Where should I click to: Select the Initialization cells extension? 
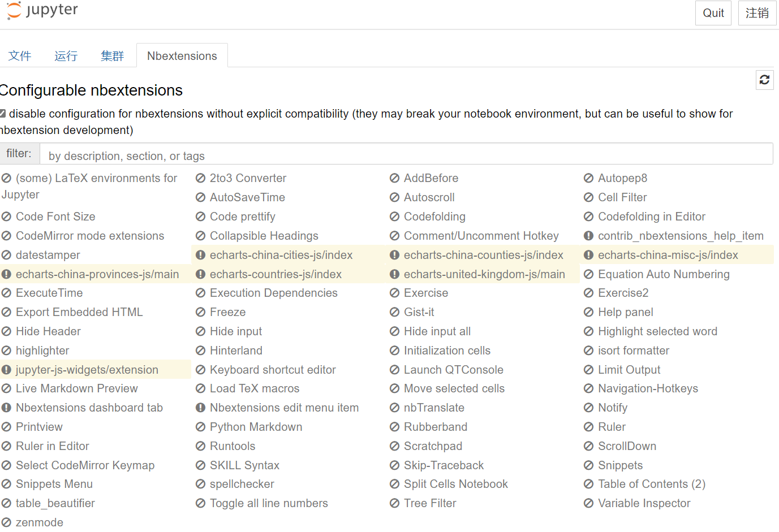tap(447, 351)
